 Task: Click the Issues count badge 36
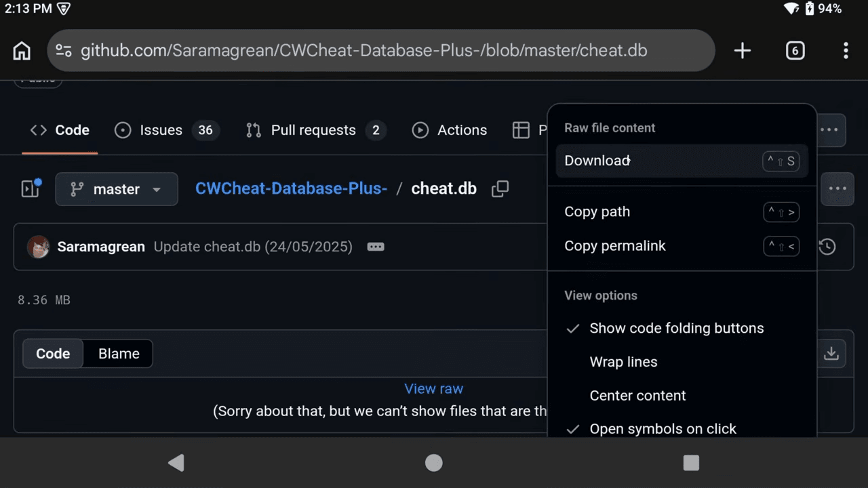click(205, 130)
